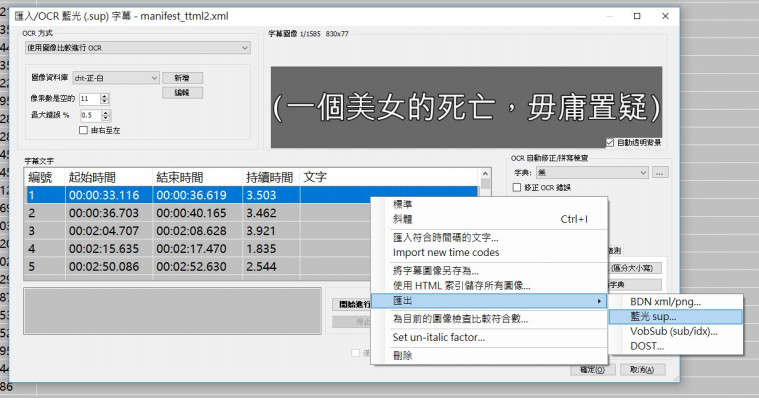The width and height of the screenshot is (759, 400).
Task: Click the 開始進行 OCR button
Action: coord(352,304)
